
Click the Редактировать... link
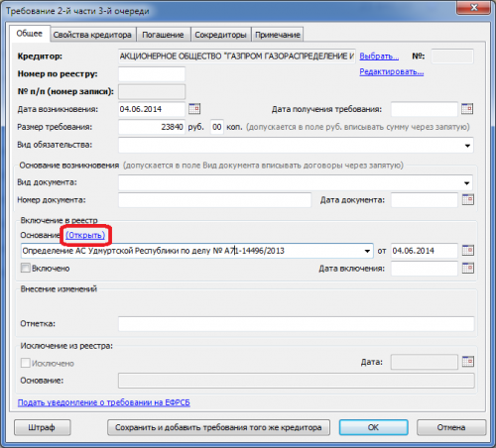[x=392, y=71]
